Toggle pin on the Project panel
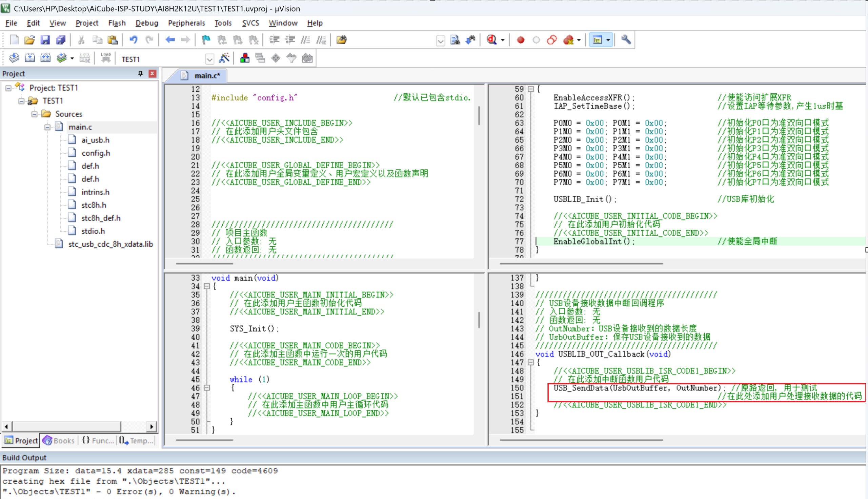 tap(140, 73)
